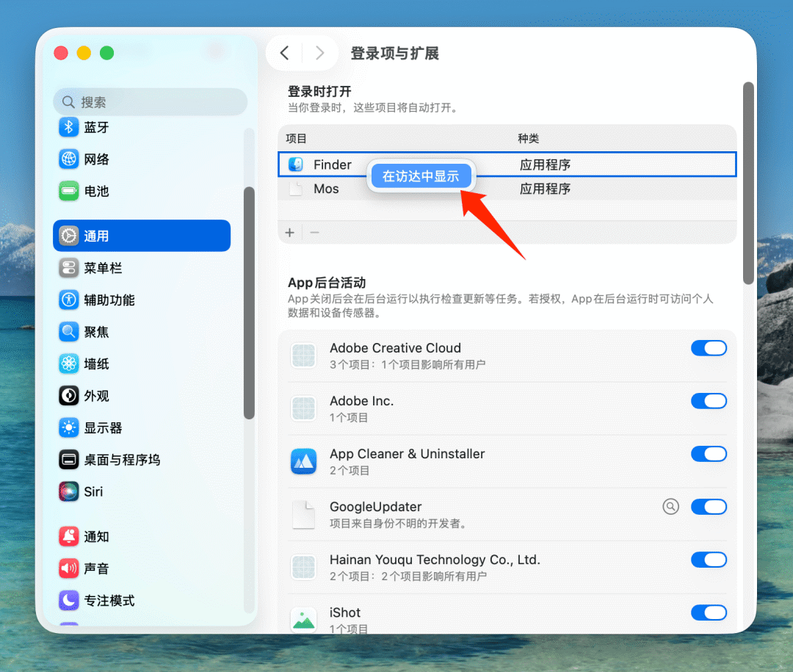Click the 声音 sidebar label

click(x=96, y=568)
